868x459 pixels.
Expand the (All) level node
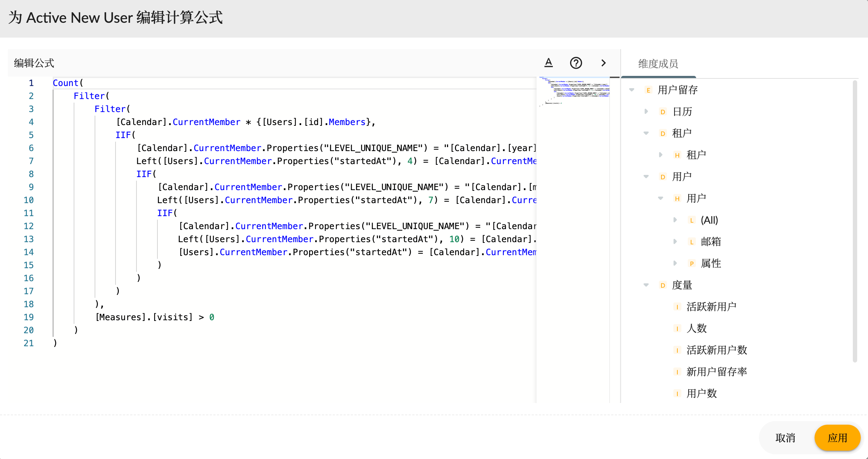[676, 220]
